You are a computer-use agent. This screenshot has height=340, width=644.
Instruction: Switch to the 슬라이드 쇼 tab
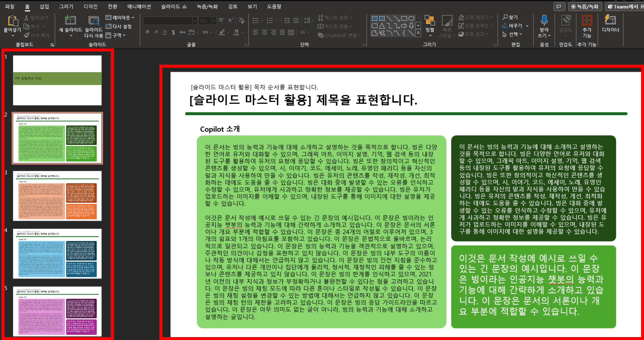174,6
